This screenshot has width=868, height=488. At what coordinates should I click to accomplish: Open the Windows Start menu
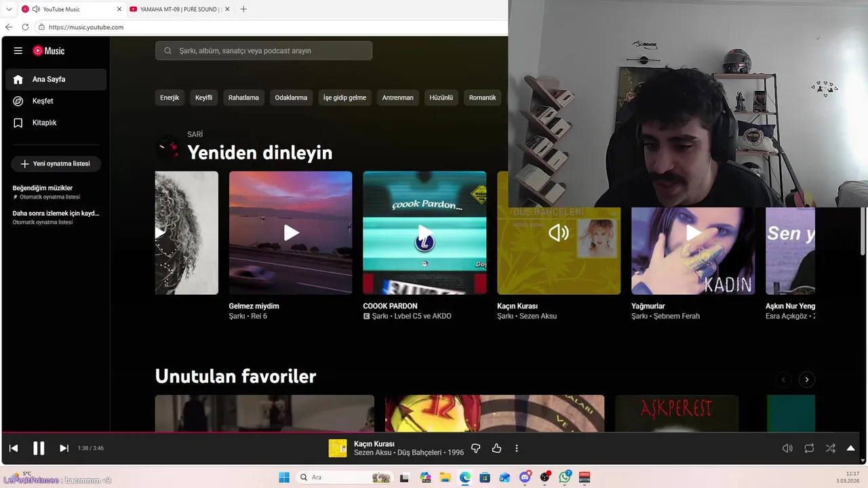(x=284, y=477)
